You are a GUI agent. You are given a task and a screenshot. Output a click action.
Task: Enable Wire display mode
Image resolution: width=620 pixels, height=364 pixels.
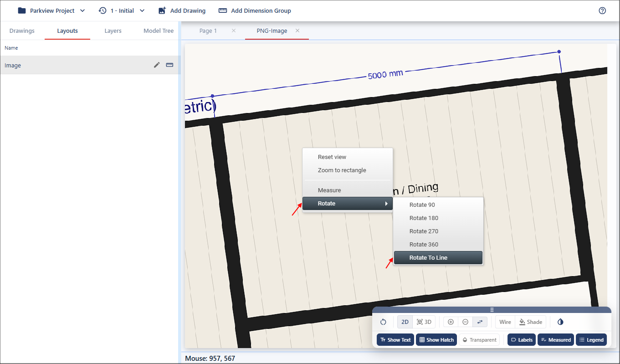tap(505, 322)
